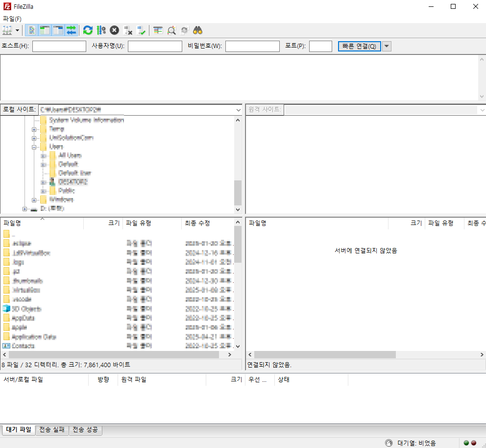Expand the All Users folder tree node
The width and height of the screenshot is (486, 448).
click(44, 156)
